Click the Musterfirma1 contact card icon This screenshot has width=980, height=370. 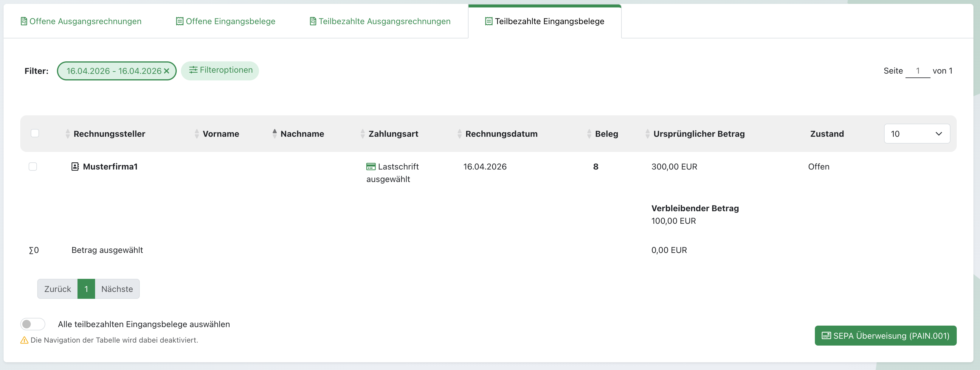point(75,167)
